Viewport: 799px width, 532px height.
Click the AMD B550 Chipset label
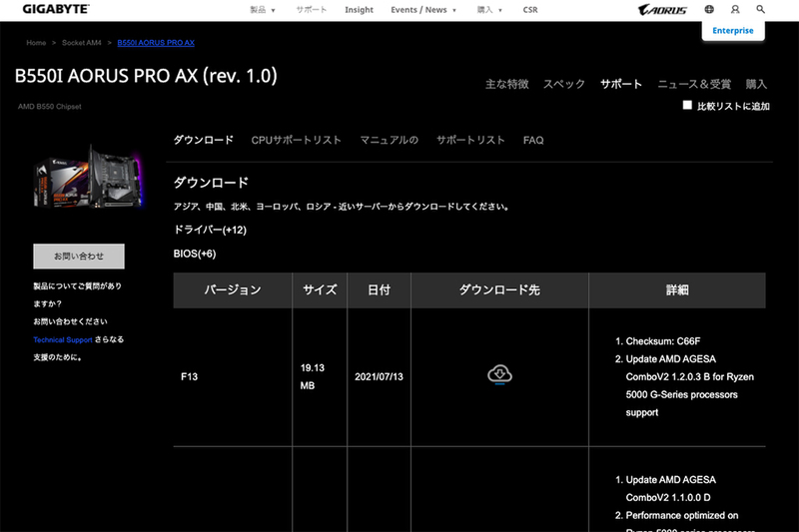click(x=49, y=107)
